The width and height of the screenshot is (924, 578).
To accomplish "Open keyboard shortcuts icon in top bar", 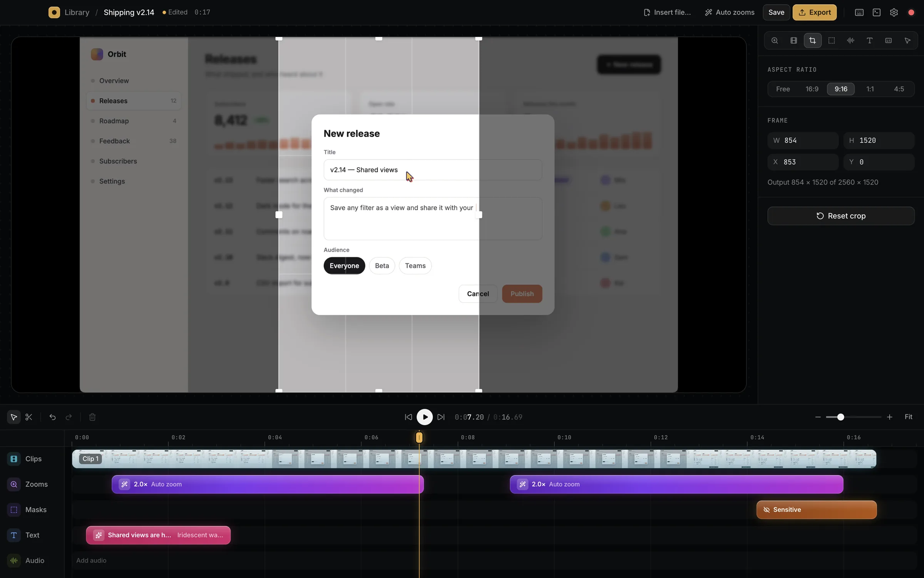I will 859,12.
